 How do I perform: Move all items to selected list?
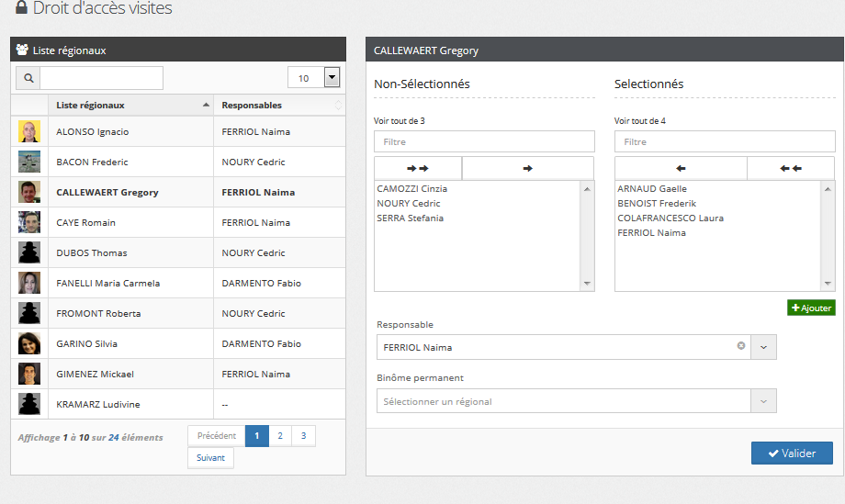[x=418, y=168]
